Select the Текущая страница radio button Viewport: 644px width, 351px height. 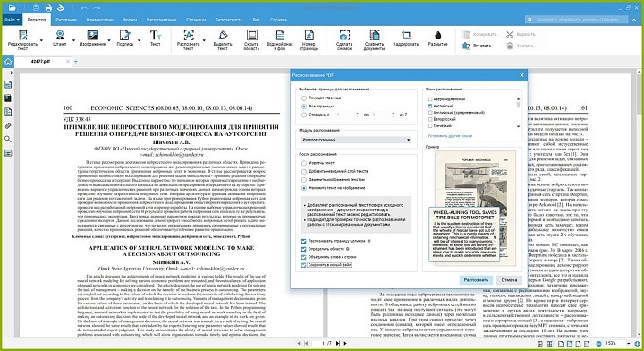[304, 98]
